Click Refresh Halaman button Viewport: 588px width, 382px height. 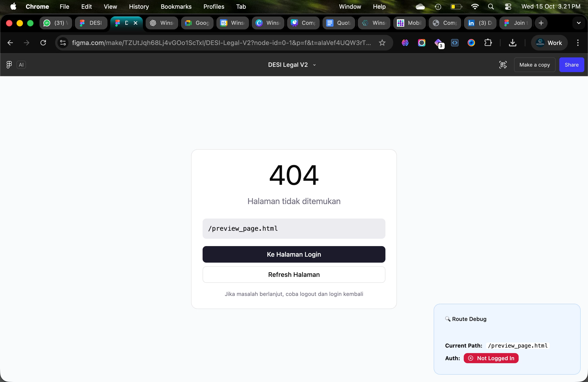pos(294,275)
